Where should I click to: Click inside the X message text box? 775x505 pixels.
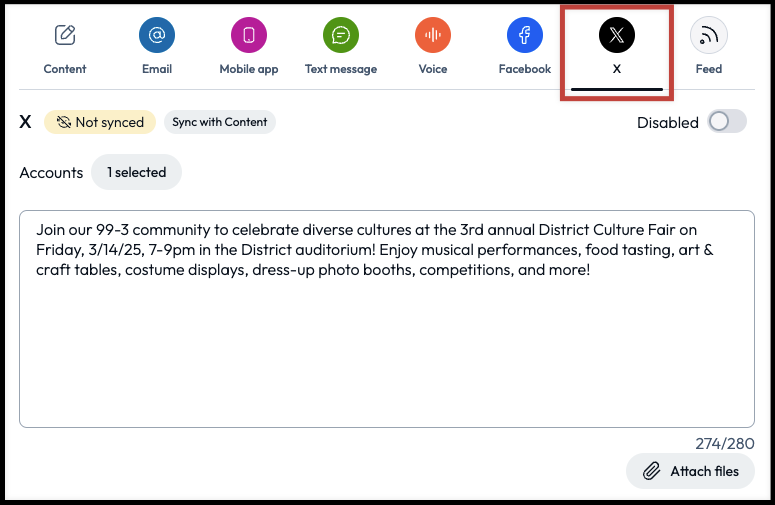tap(386, 340)
